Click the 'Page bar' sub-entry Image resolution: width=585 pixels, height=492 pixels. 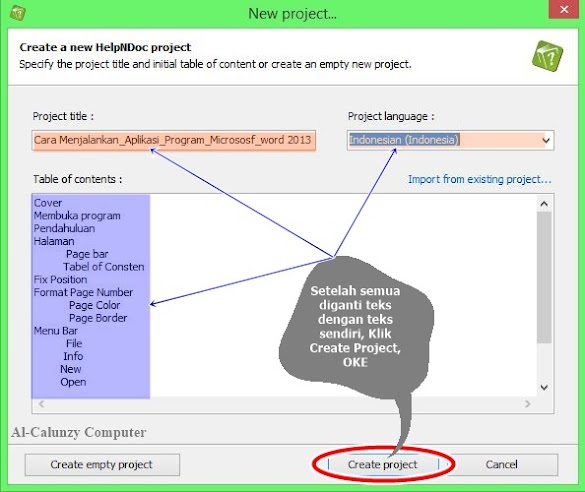click(87, 254)
